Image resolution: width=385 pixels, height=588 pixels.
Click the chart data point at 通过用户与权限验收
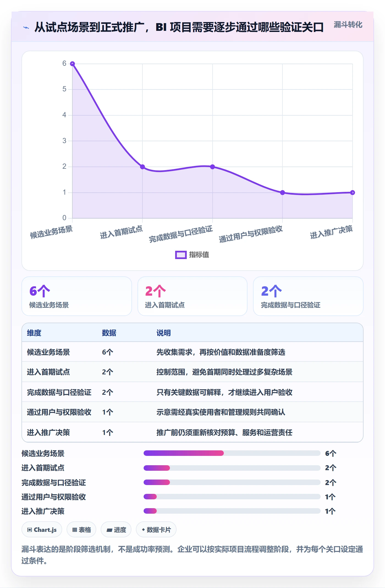point(282,193)
